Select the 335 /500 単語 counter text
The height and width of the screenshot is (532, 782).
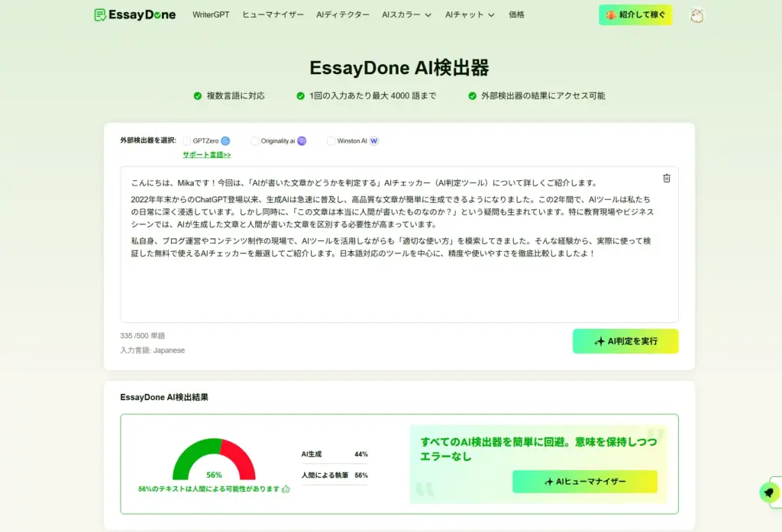pos(142,336)
